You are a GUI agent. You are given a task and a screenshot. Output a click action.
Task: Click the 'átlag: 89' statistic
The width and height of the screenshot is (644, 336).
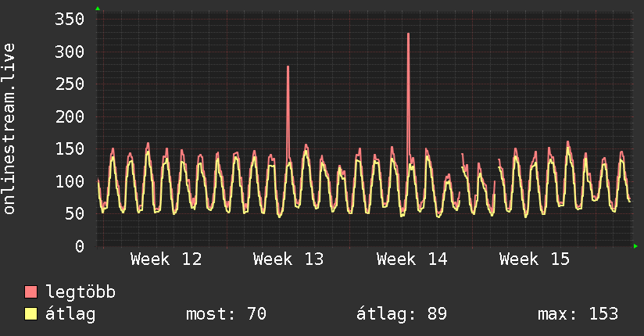tap(401, 314)
